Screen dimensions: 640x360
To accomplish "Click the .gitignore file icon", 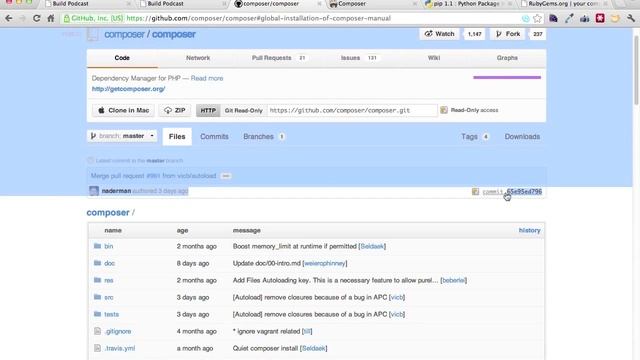I will (97, 331).
